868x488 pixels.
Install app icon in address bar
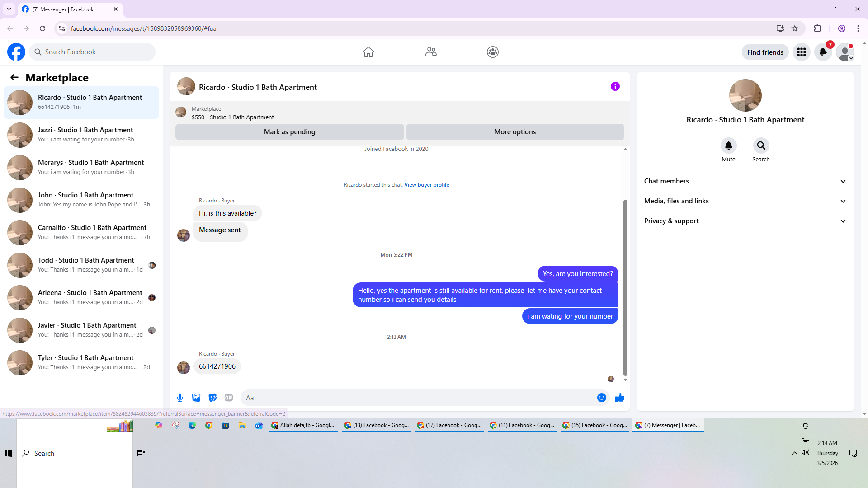coord(780,28)
